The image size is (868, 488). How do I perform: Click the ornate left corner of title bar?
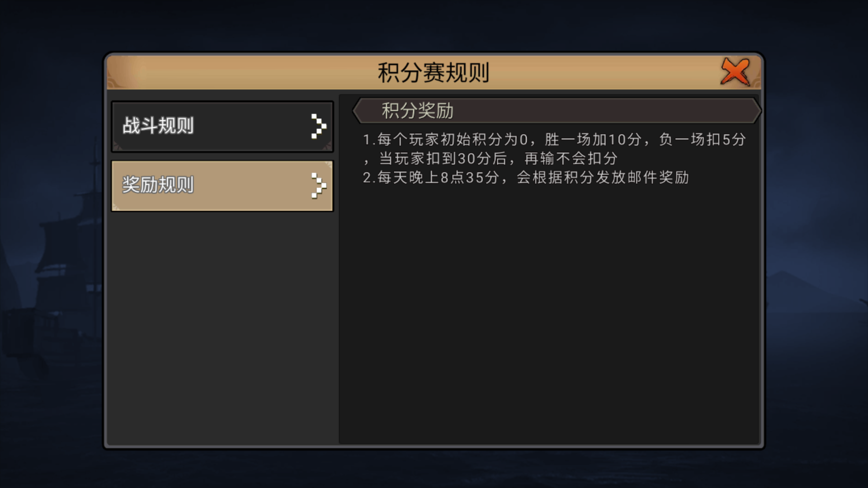(121, 72)
